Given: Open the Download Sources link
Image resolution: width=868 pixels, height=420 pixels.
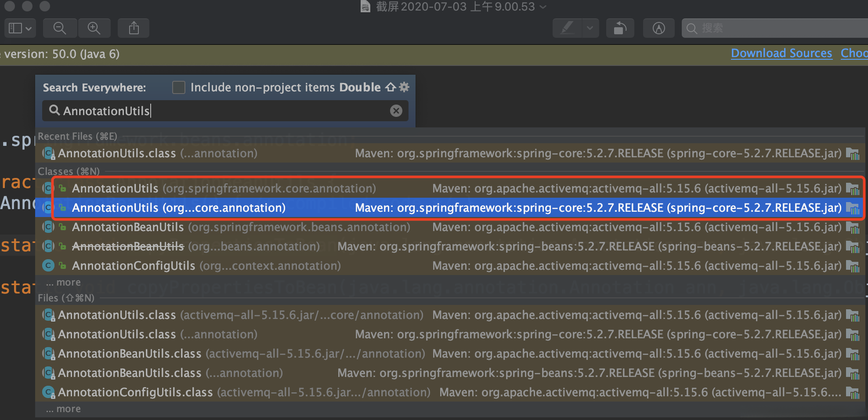Looking at the screenshot, I should (781, 53).
